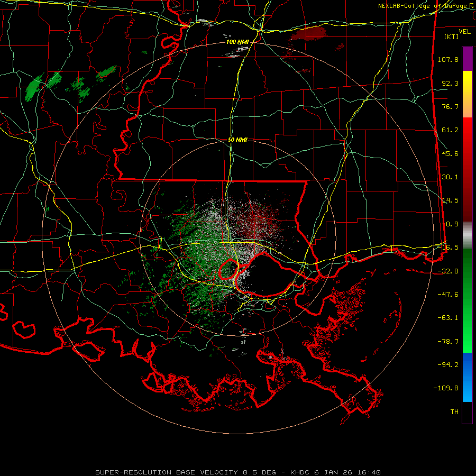476x476 pixels.
Task: Click the TH legend label
Action: point(454,412)
